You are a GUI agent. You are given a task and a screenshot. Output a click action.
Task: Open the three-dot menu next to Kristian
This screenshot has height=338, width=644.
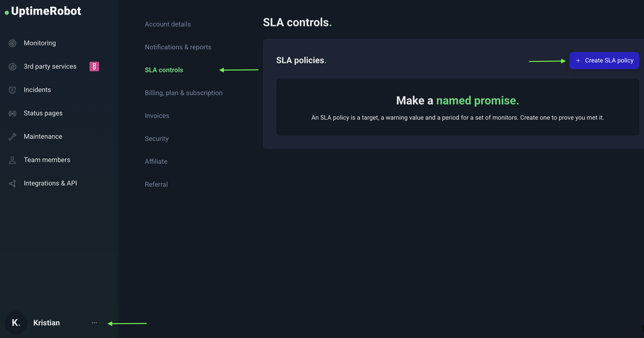[94, 323]
